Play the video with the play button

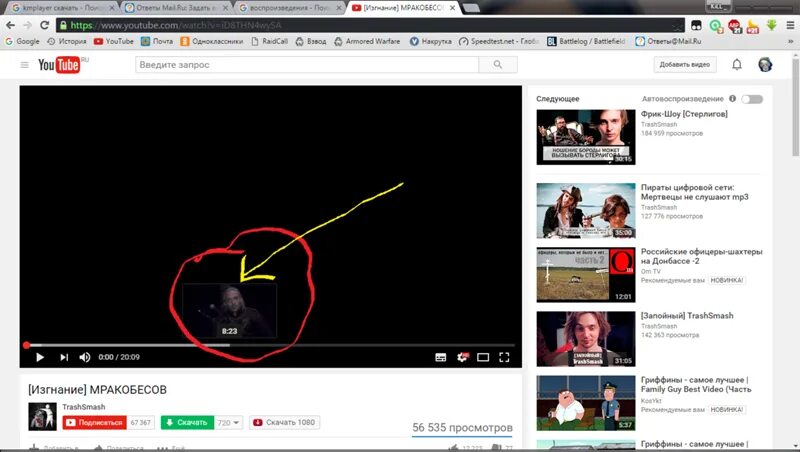click(40, 357)
